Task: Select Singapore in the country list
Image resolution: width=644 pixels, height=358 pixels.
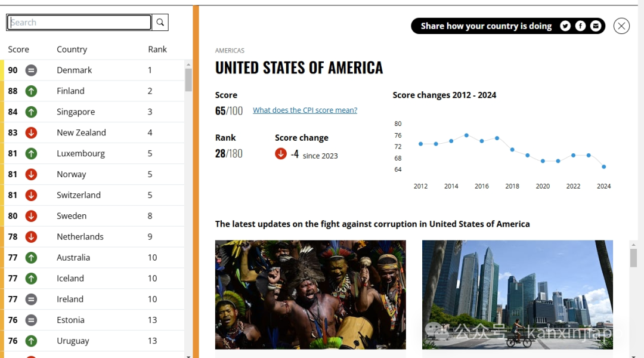Action: point(76,112)
